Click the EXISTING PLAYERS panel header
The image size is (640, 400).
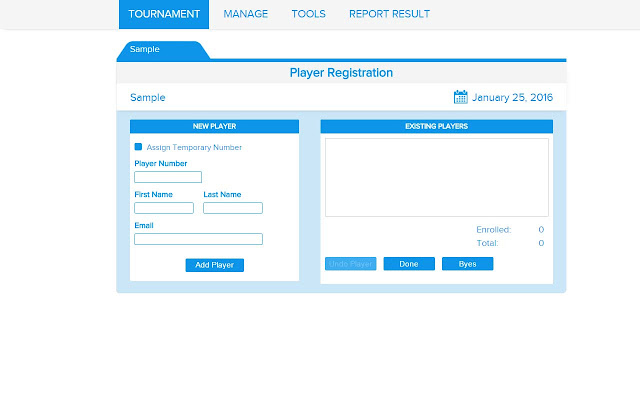pyautogui.click(x=436, y=126)
